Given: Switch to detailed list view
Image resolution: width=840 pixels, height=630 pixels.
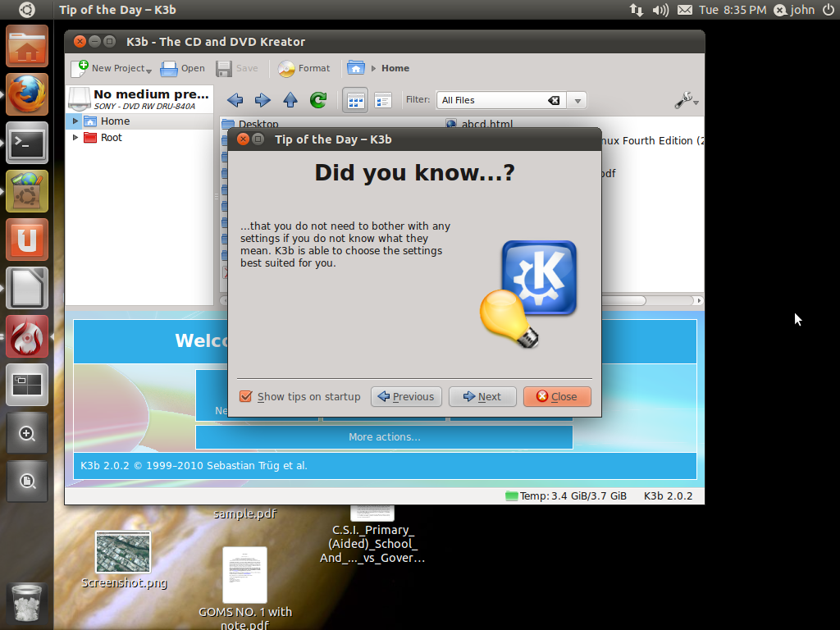Looking at the screenshot, I should [381, 99].
